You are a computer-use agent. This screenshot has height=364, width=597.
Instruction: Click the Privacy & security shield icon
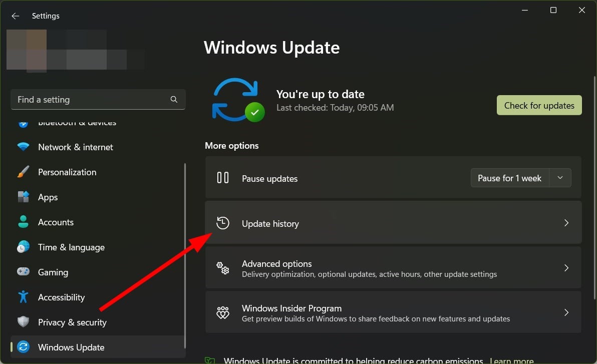click(x=23, y=322)
